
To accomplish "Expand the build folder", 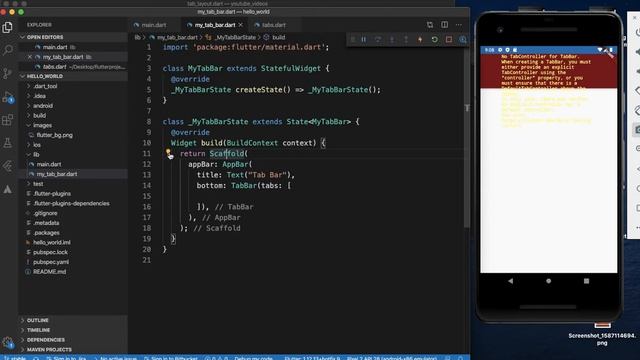I will (73, 116).
